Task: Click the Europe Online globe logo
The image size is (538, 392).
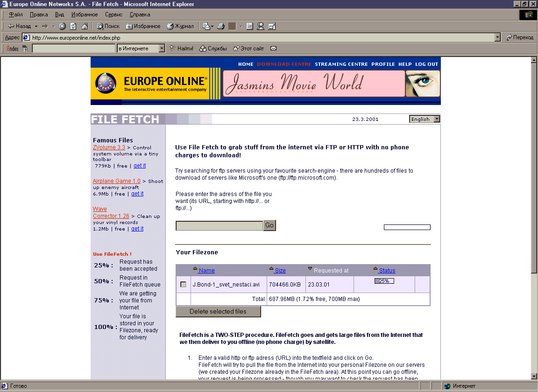Action: coord(106,84)
